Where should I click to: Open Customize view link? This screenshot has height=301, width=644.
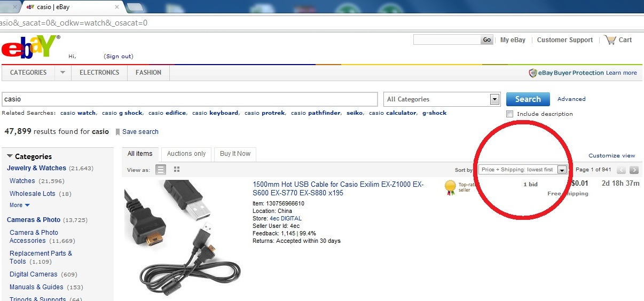pos(612,156)
